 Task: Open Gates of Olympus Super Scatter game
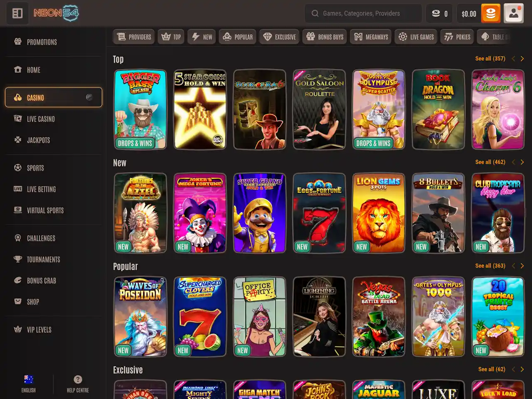379,109
